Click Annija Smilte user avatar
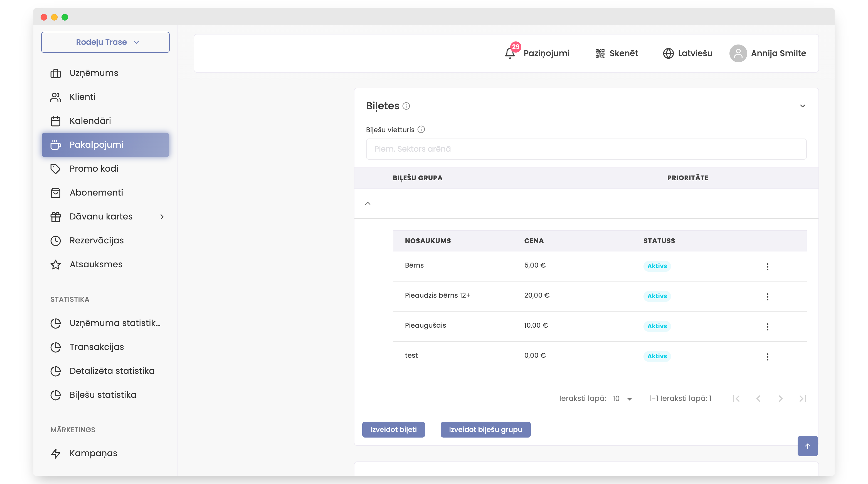 click(x=738, y=53)
